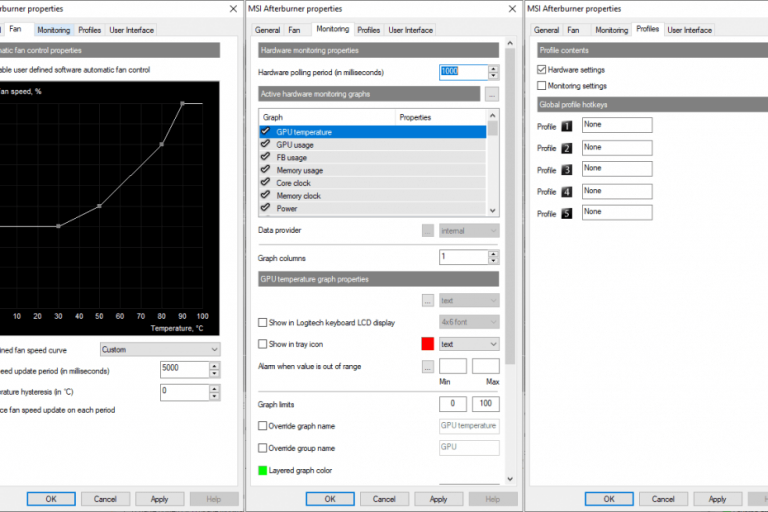This screenshot has height=512, width=768.
Task: Click the Profile 2 slot icon
Action: tap(566, 148)
